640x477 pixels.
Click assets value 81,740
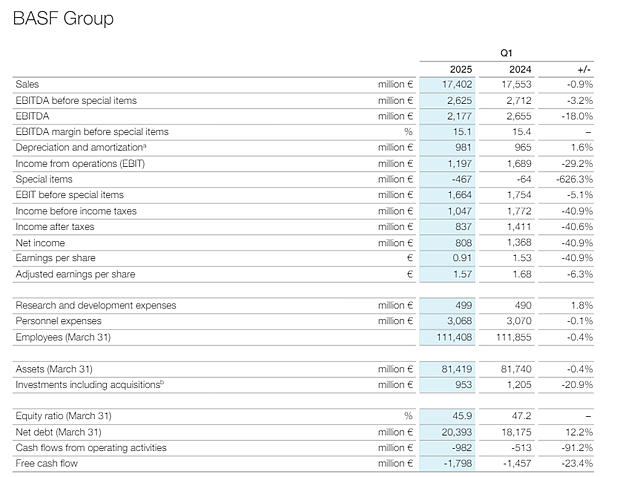pyautogui.click(x=516, y=369)
